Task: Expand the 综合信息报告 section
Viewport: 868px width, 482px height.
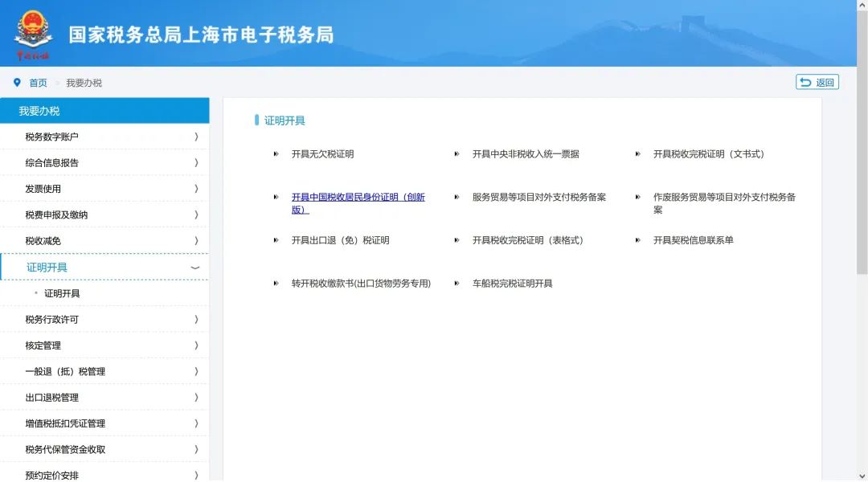Action: coord(104,162)
